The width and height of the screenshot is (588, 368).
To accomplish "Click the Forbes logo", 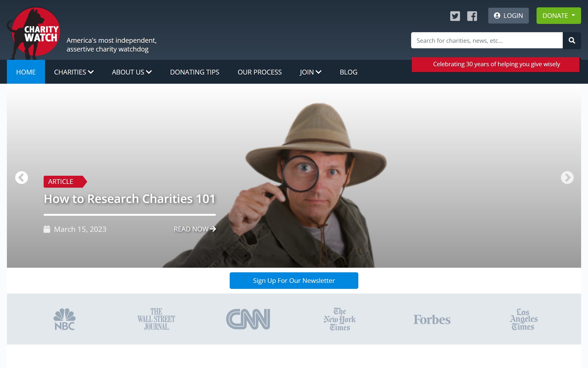I will coord(432,319).
